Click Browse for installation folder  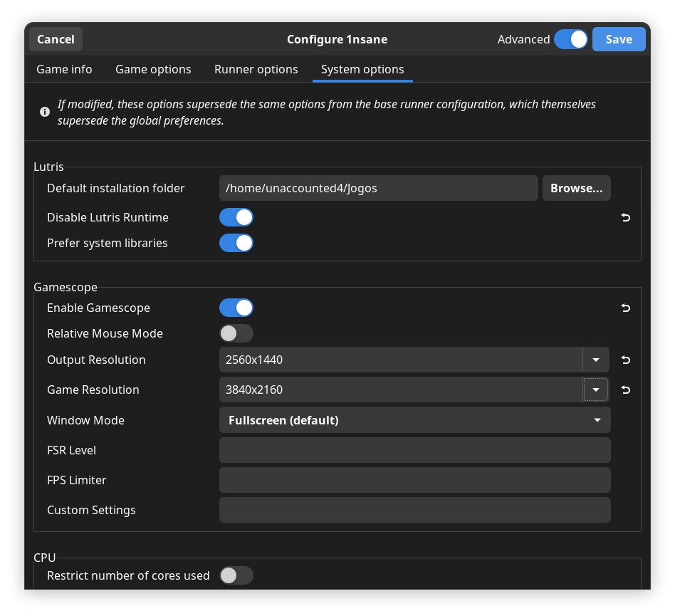point(577,188)
